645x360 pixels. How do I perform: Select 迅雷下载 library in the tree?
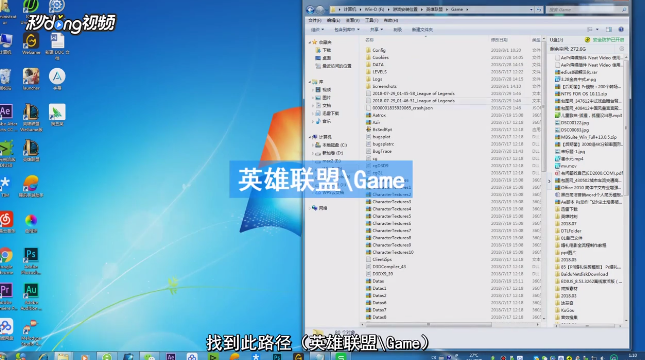[327, 113]
